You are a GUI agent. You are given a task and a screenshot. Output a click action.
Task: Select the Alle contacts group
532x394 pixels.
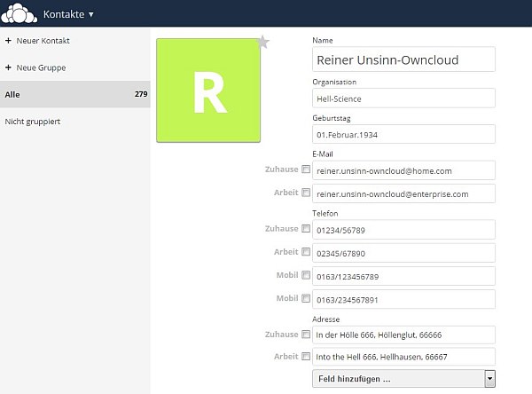coord(75,94)
